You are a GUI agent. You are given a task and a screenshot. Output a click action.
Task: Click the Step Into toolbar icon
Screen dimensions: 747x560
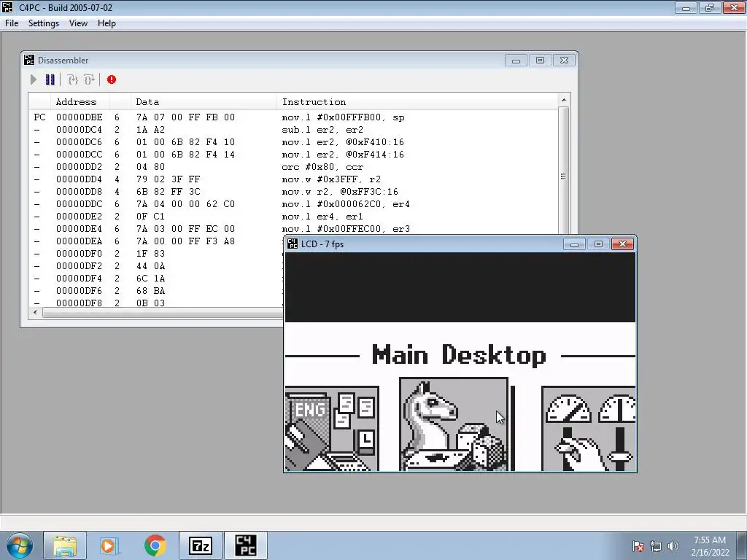point(72,79)
